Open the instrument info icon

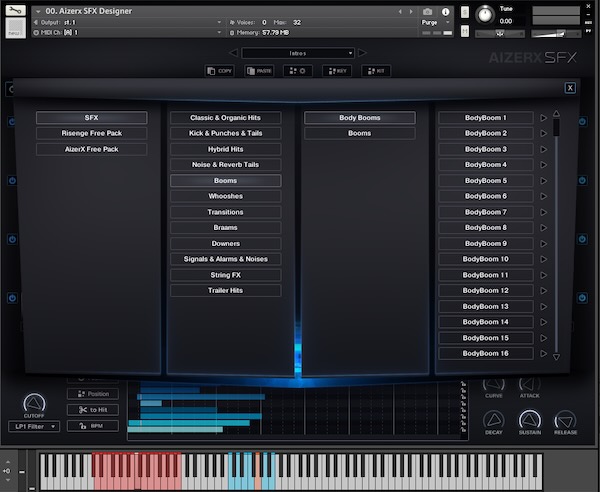point(445,12)
